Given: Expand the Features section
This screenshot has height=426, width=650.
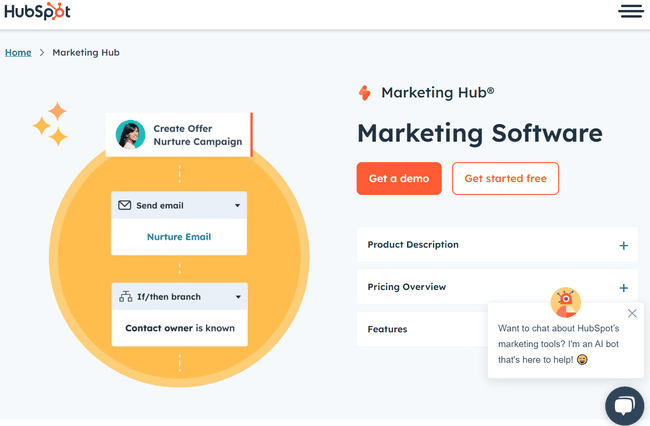Looking at the screenshot, I should [422, 329].
